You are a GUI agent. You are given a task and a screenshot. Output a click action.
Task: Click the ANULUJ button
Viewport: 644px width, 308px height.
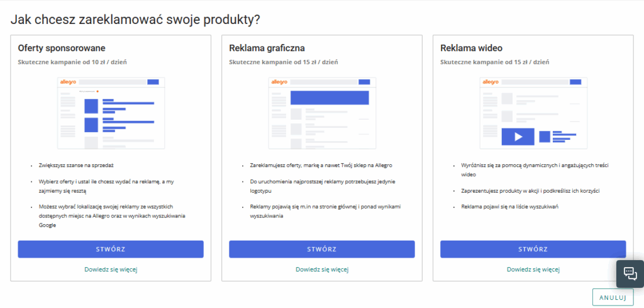(613, 297)
